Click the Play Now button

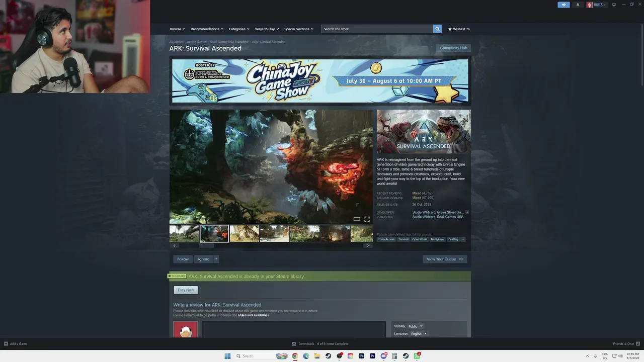pyautogui.click(x=186, y=290)
